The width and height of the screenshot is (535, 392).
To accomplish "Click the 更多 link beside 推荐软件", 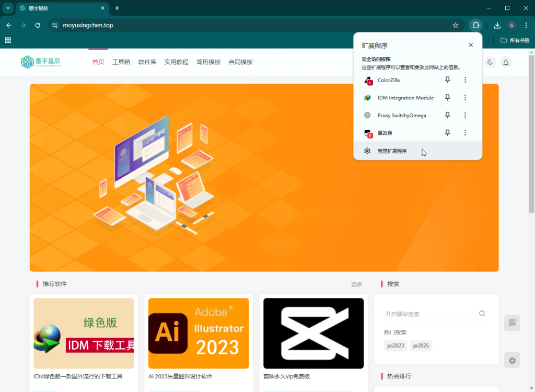I will [356, 284].
